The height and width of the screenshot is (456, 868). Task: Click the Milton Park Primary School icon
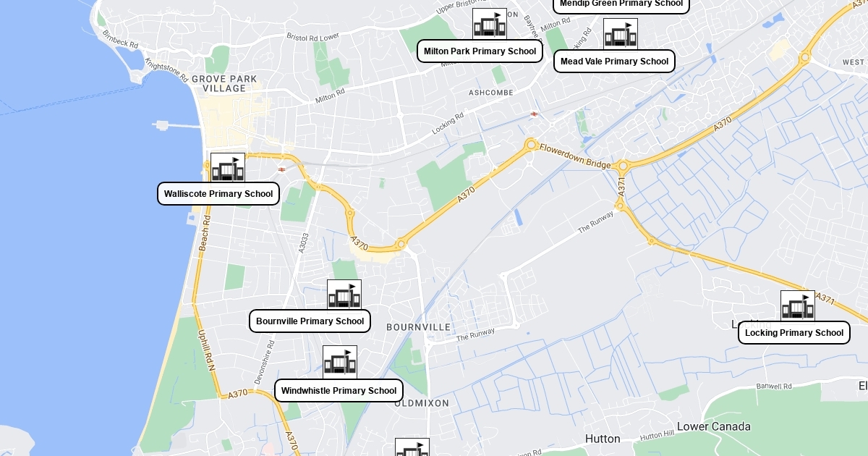[490, 25]
